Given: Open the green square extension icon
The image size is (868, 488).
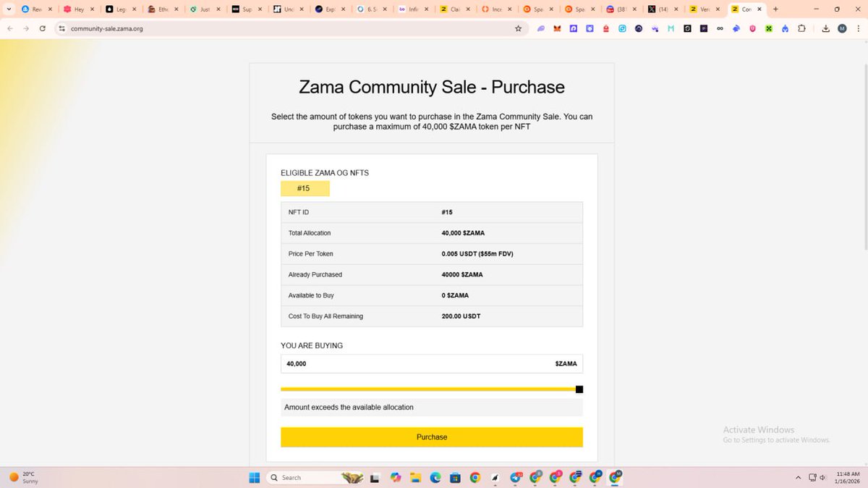Looking at the screenshot, I should [x=769, y=28].
